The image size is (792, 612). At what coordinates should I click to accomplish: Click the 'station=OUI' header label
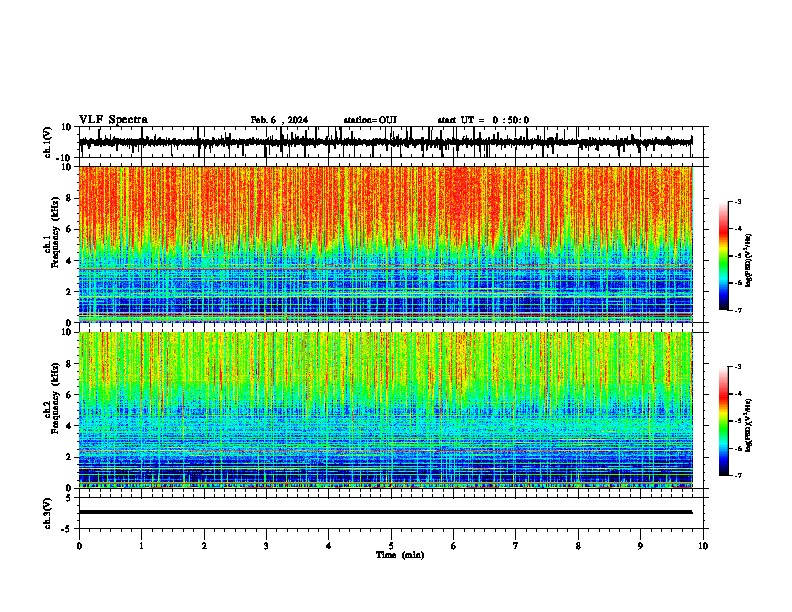tap(370, 120)
